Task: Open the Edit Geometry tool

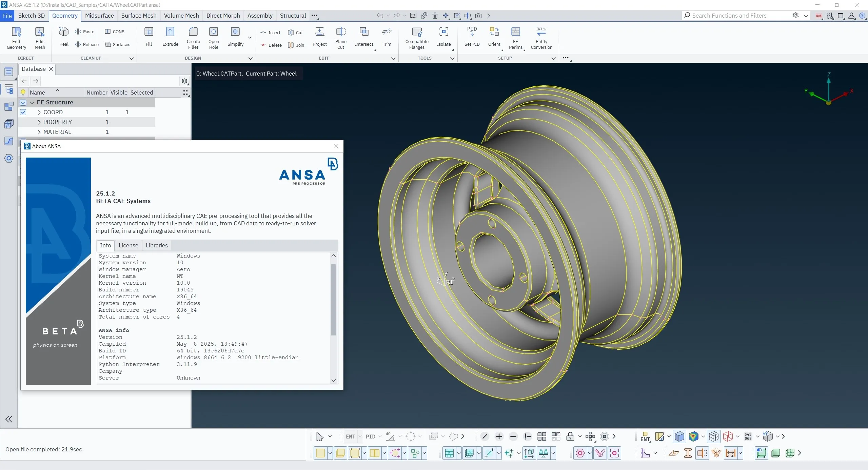Action: tap(16, 38)
